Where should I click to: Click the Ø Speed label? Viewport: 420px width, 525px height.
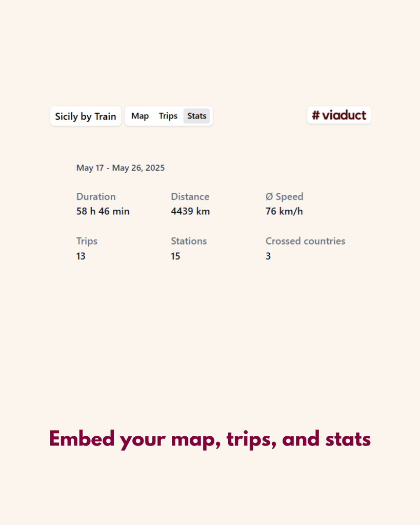tap(284, 196)
